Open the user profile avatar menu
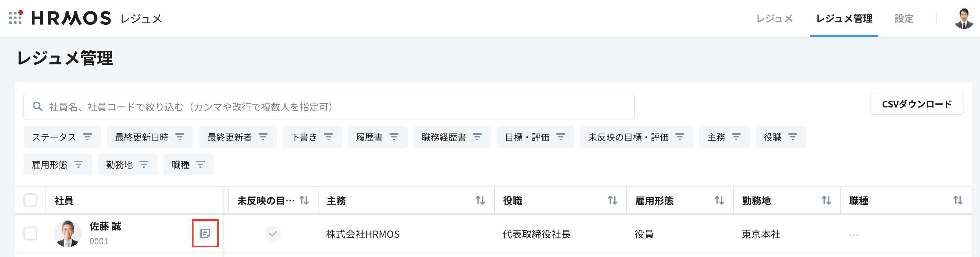The height and width of the screenshot is (257, 980). click(x=963, y=18)
